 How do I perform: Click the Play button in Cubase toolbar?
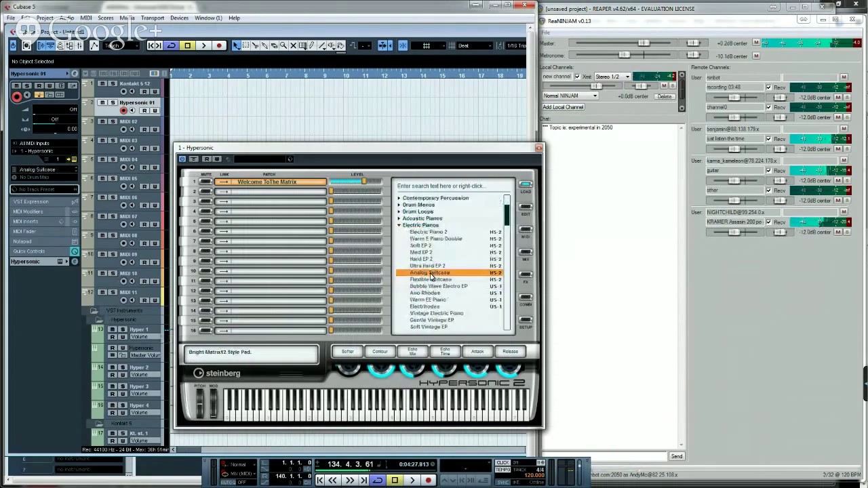(x=203, y=45)
